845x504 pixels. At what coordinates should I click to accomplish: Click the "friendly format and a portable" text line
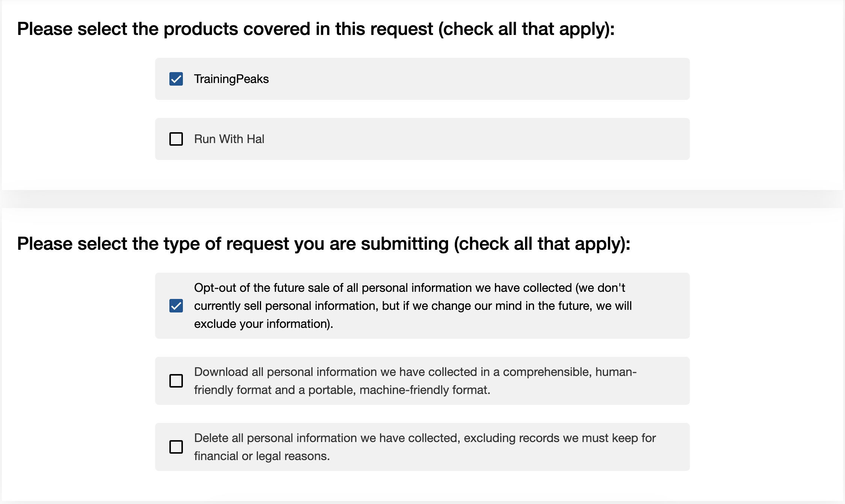point(342,390)
